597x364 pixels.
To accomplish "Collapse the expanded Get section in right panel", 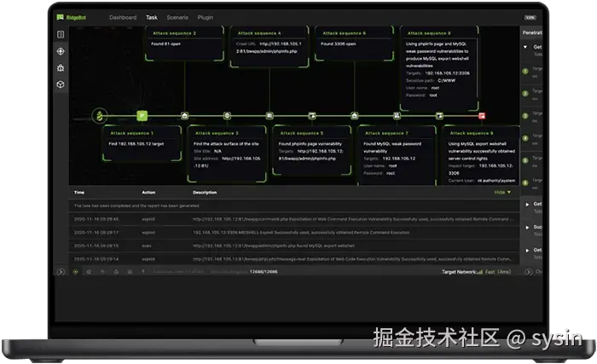I will tap(525, 47).
